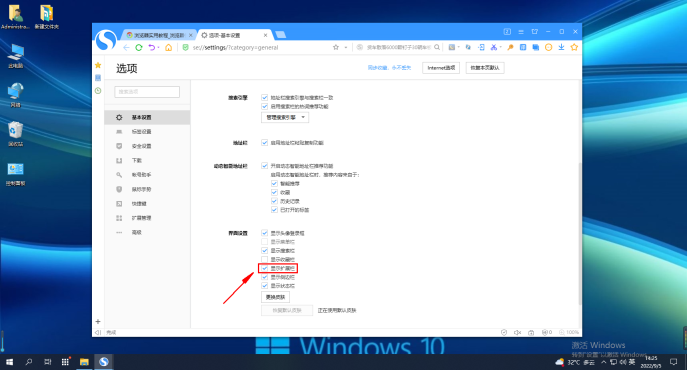
Task: Enable the unchecked 显示收藏栏 checkbox
Action: point(265,259)
